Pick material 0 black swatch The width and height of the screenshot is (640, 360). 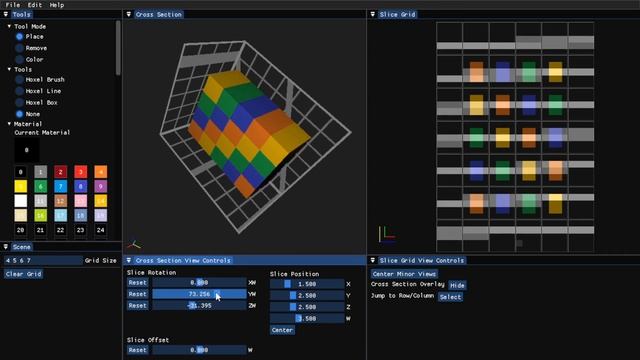[20, 172]
